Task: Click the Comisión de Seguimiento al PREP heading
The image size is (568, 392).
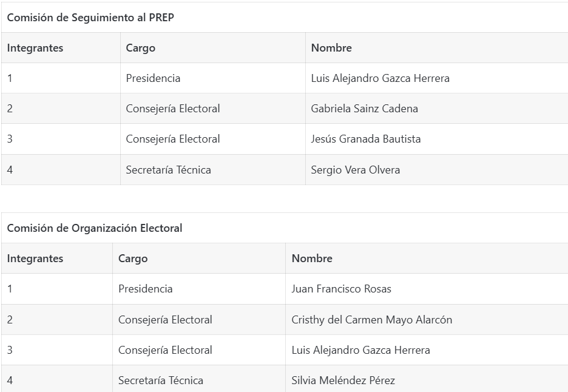Action: tap(90, 18)
